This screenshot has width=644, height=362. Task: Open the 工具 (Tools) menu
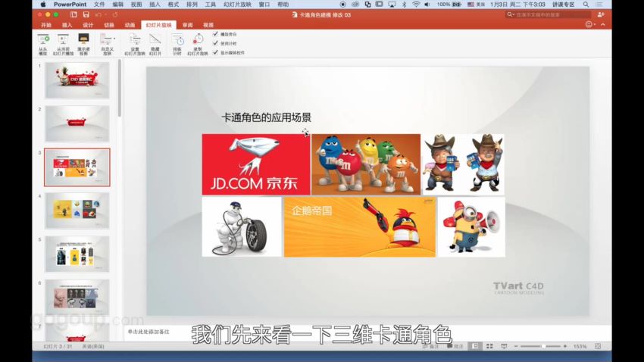coord(211,5)
